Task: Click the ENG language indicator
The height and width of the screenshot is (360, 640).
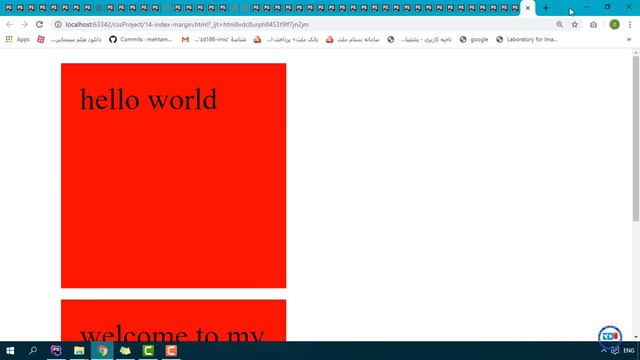Action: click(x=629, y=351)
